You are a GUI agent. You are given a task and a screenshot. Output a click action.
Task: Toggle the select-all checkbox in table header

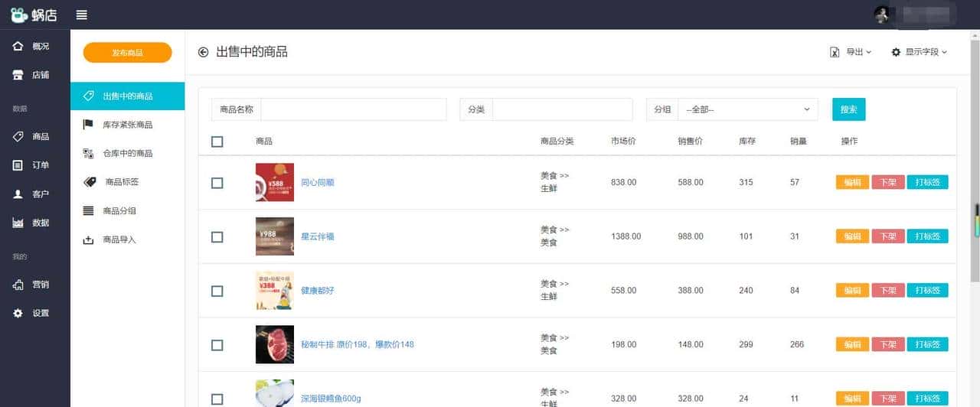pos(217,142)
